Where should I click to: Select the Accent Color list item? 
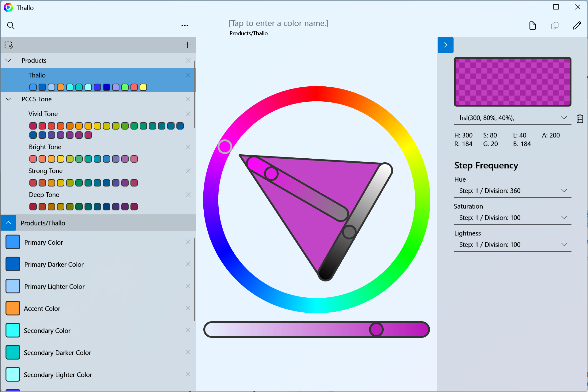click(97, 308)
